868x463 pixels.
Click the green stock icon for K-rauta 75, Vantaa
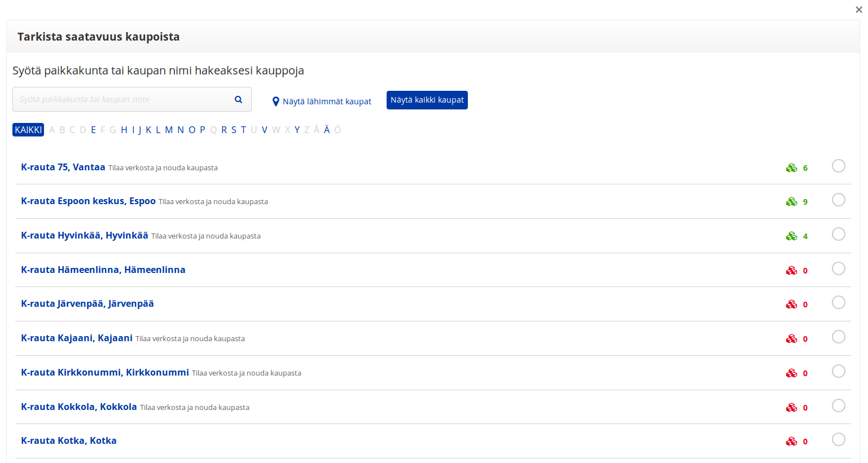(x=791, y=168)
